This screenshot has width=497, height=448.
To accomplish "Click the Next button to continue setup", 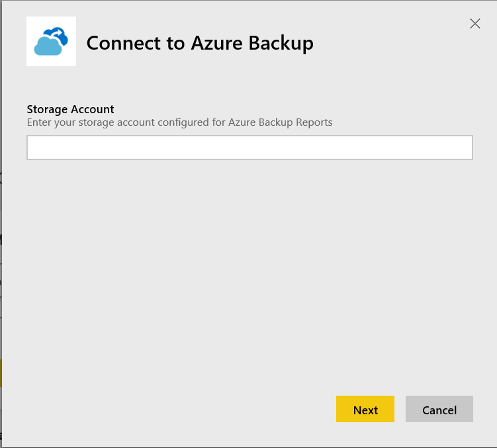I will tap(365, 410).
